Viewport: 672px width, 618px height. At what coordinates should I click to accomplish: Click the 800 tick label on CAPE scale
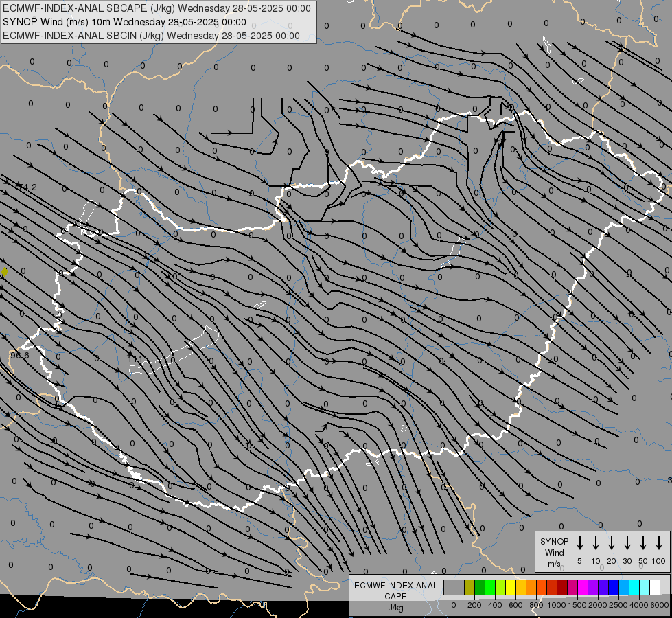536,605
